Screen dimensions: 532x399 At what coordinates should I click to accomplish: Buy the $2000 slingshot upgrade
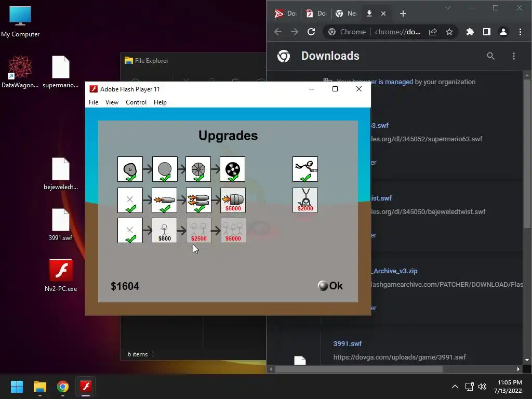(305, 200)
